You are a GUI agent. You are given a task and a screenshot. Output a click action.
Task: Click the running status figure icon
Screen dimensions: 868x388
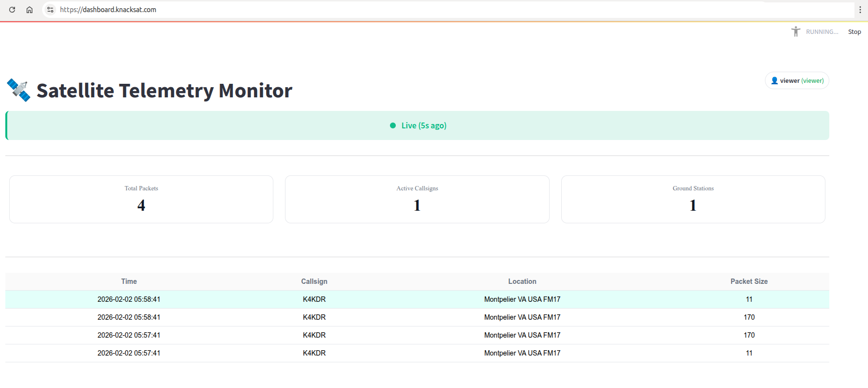795,32
